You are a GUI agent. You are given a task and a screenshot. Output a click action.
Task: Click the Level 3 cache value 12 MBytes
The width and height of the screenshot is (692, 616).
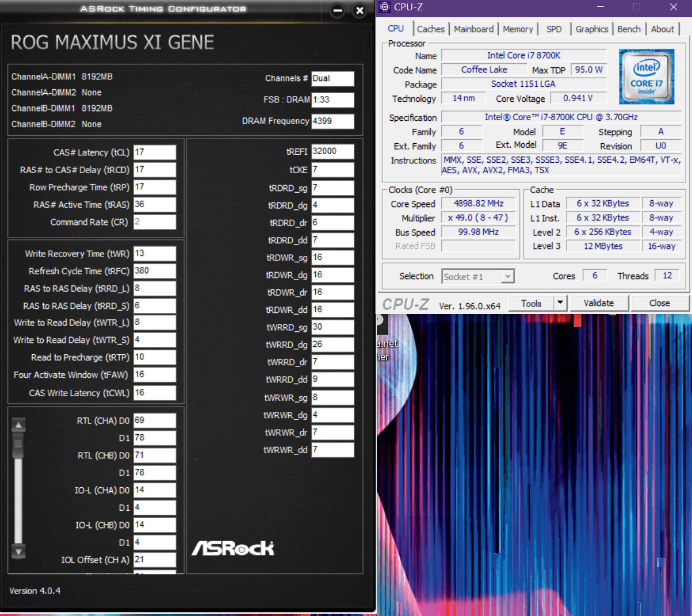[603, 246]
